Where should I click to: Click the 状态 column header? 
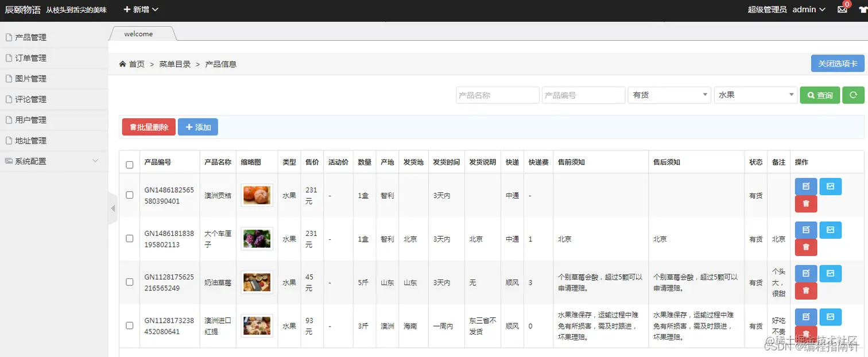(x=755, y=162)
